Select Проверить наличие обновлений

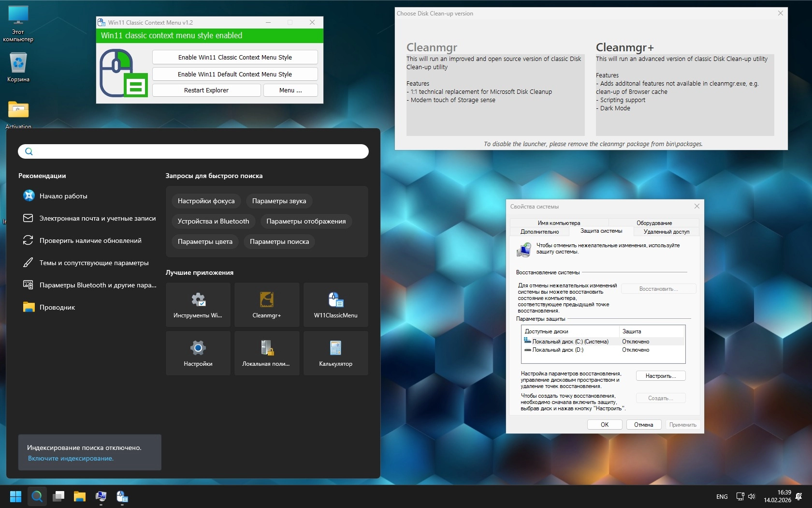pos(90,240)
